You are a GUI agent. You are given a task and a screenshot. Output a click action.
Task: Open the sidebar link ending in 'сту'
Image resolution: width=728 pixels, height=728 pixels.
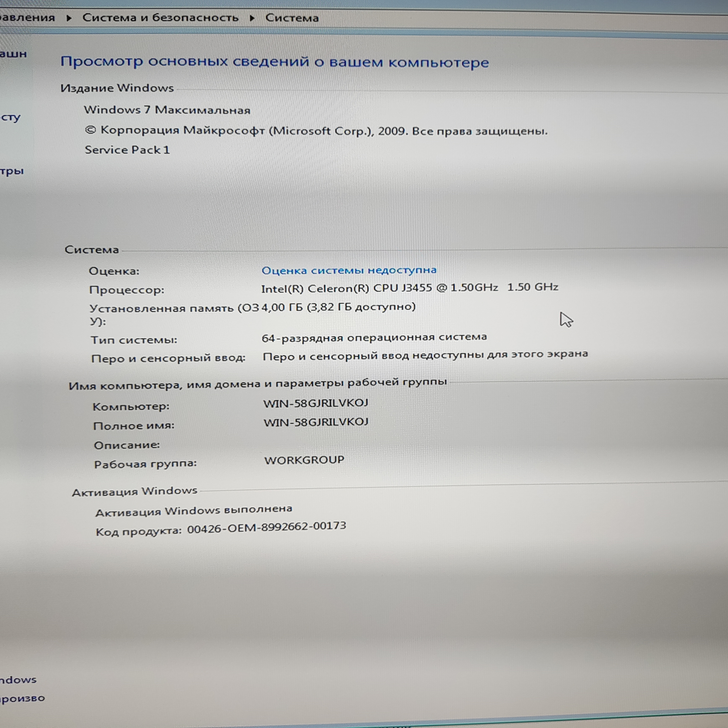click(x=10, y=118)
